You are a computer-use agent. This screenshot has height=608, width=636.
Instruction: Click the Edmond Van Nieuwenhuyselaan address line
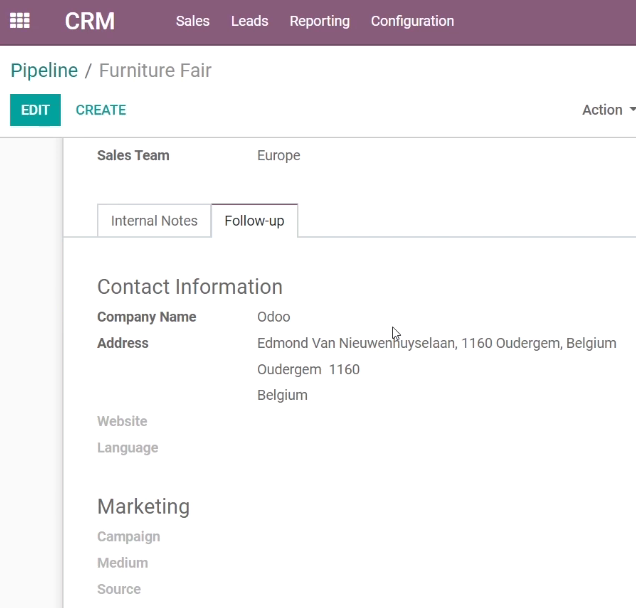(437, 343)
